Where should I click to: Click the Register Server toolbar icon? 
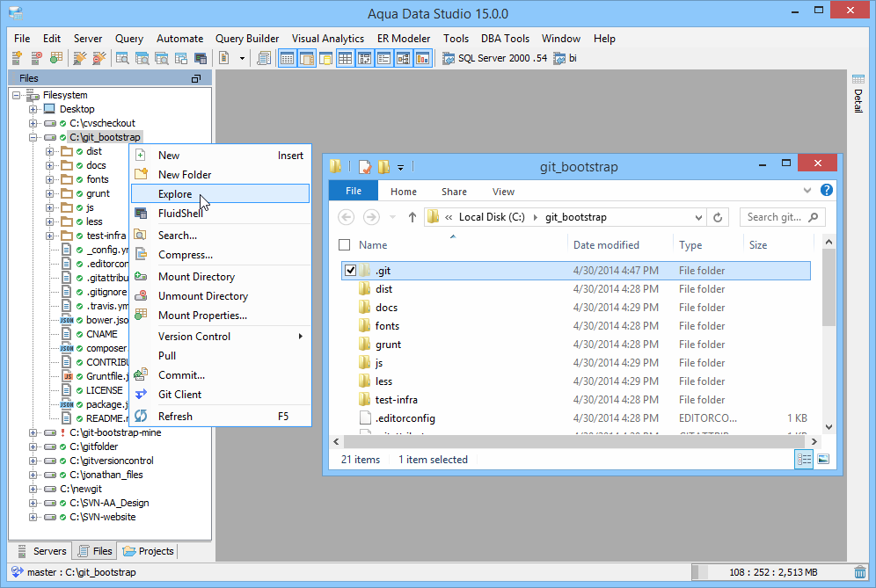(x=17, y=58)
